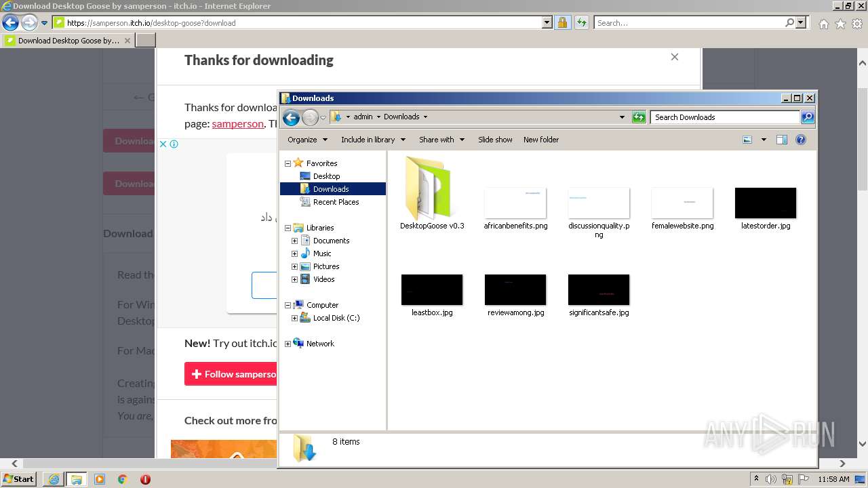Screen dimensions: 868x488
Task: Focus the Search Downloads field
Action: coord(725,117)
